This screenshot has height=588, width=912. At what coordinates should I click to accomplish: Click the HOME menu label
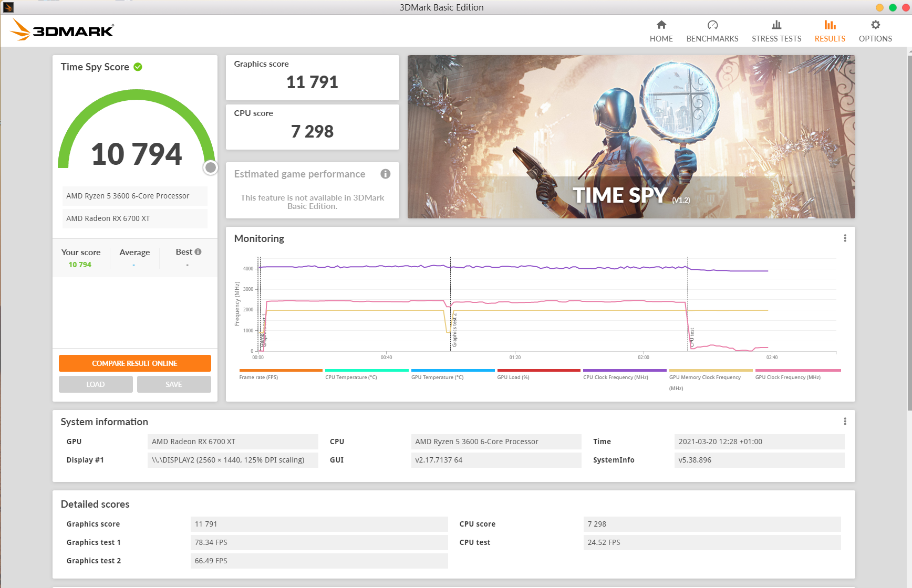tap(661, 39)
